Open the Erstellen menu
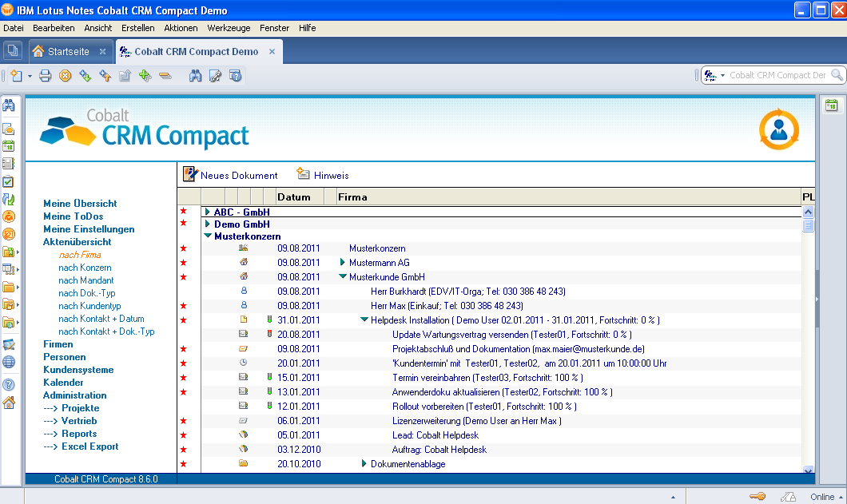The width and height of the screenshot is (847, 504). click(x=137, y=28)
